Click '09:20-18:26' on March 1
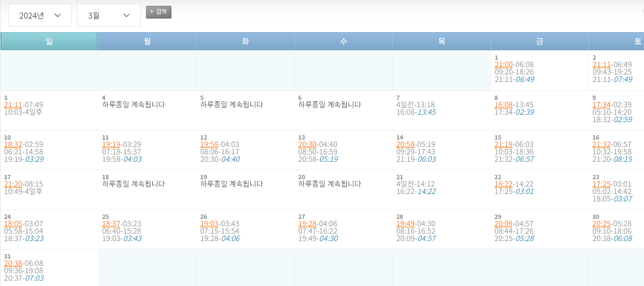 click(x=514, y=72)
